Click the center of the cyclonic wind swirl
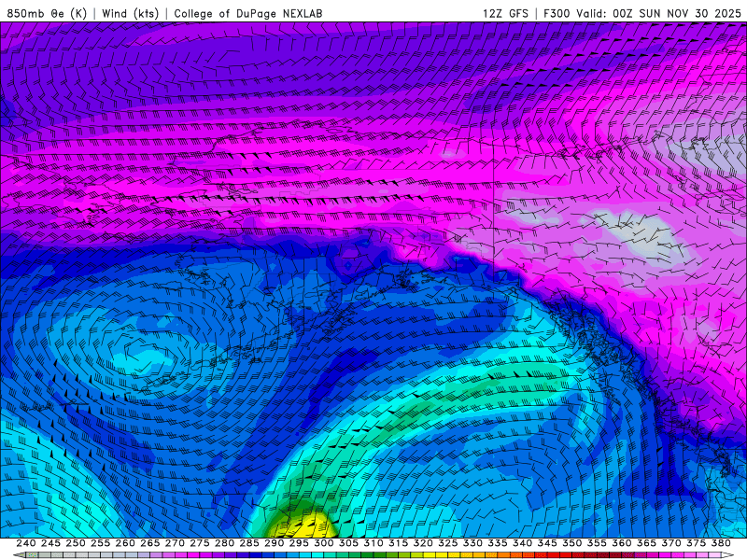The width and height of the screenshot is (747, 560). [144, 357]
